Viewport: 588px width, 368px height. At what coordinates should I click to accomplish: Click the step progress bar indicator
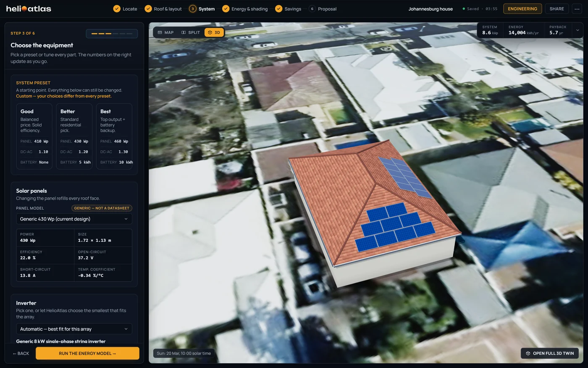(x=112, y=34)
